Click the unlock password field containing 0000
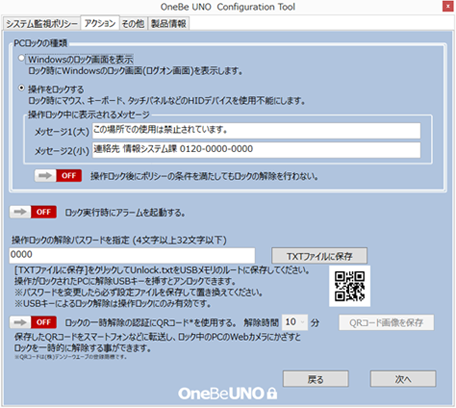This screenshot has width=456, height=408. tap(132, 255)
